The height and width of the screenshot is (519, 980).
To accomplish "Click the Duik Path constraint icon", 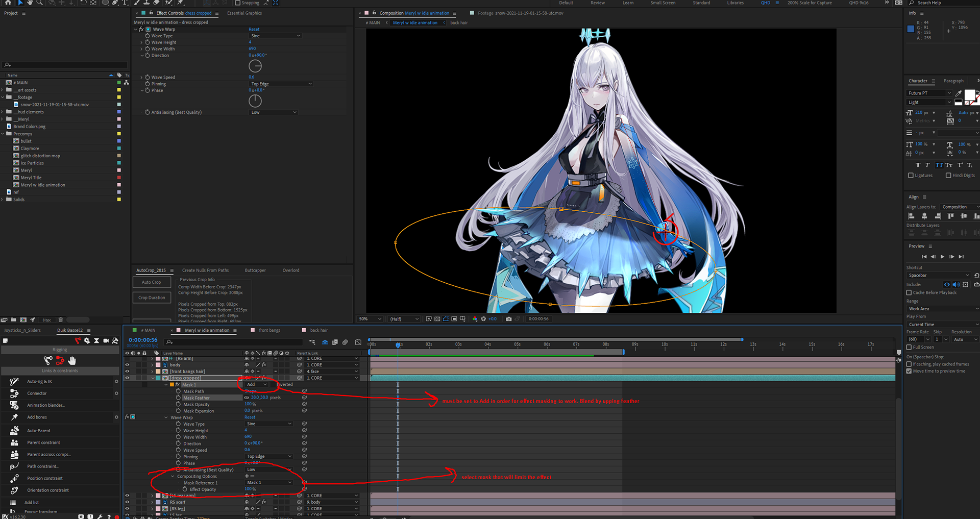I will pos(14,466).
